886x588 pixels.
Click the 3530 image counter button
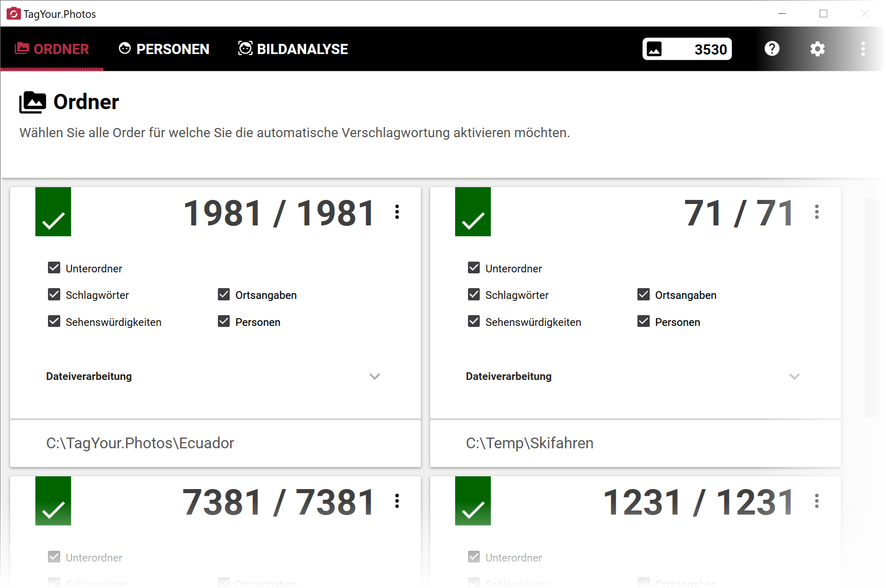(686, 49)
